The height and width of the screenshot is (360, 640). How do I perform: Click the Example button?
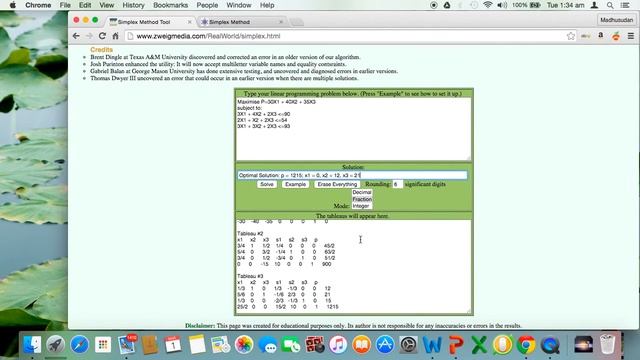[296, 184]
